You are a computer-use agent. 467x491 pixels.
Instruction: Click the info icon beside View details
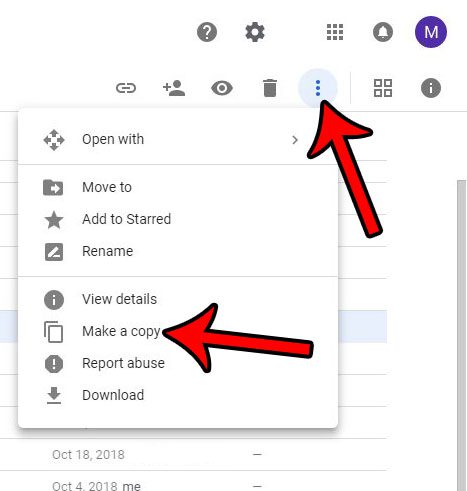pyautogui.click(x=54, y=300)
